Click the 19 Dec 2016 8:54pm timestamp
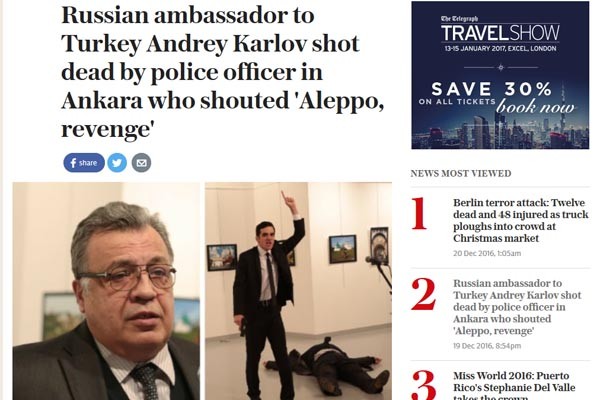600x400 pixels. pyautogui.click(x=487, y=346)
